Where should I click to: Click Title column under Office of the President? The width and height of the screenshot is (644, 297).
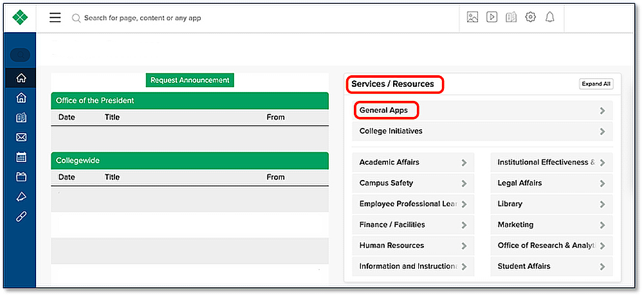pyautogui.click(x=112, y=118)
